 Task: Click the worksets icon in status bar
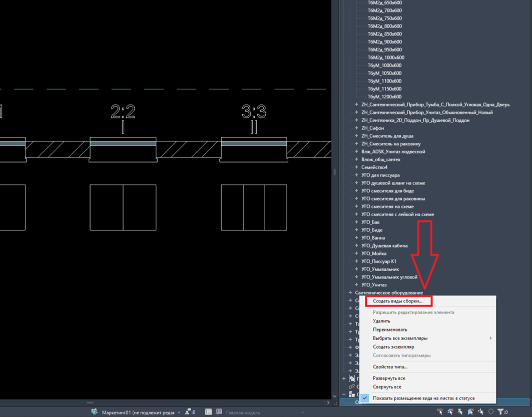tap(95, 412)
